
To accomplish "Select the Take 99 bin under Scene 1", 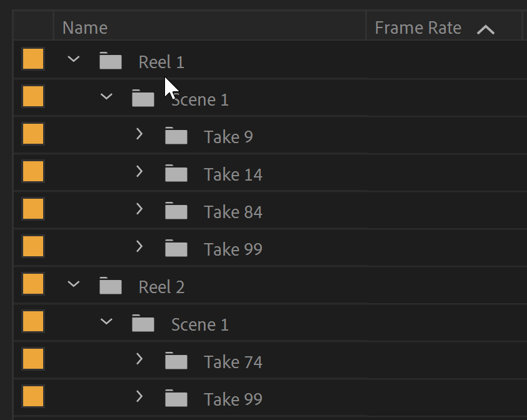I will click(233, 248).
